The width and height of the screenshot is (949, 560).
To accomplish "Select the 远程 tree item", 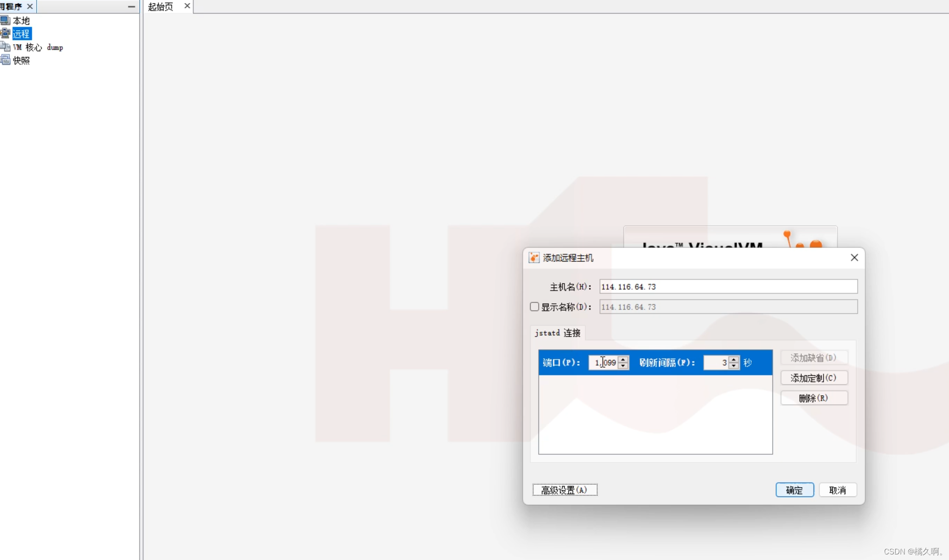I will 22,34.
